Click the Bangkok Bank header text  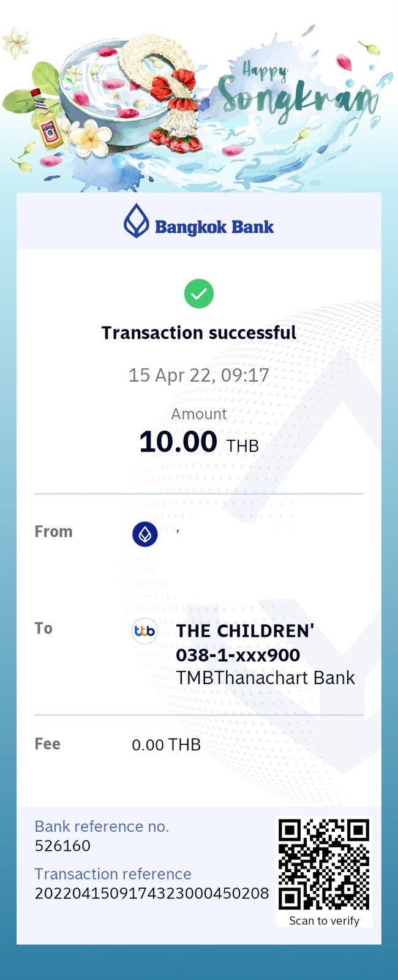214,227
